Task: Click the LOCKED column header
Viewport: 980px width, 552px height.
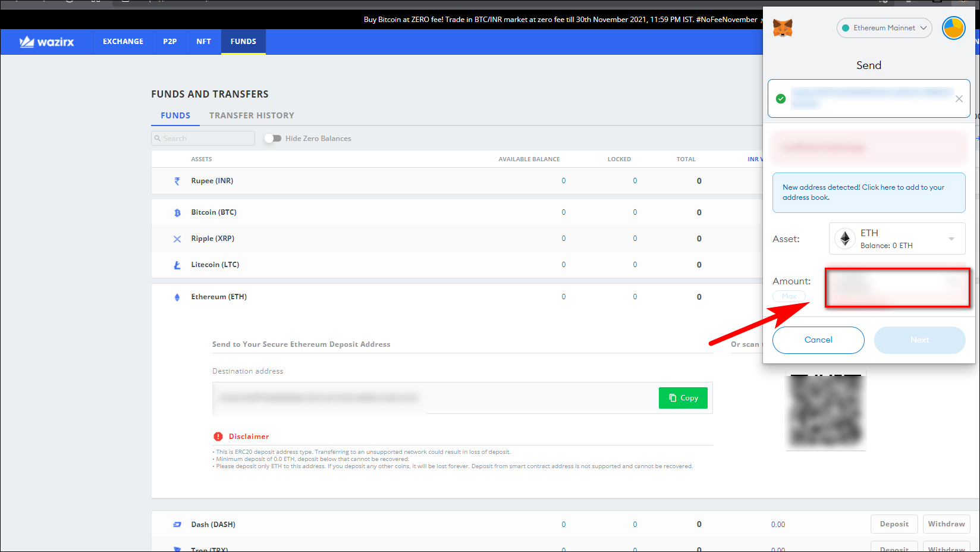Action: 619,159
